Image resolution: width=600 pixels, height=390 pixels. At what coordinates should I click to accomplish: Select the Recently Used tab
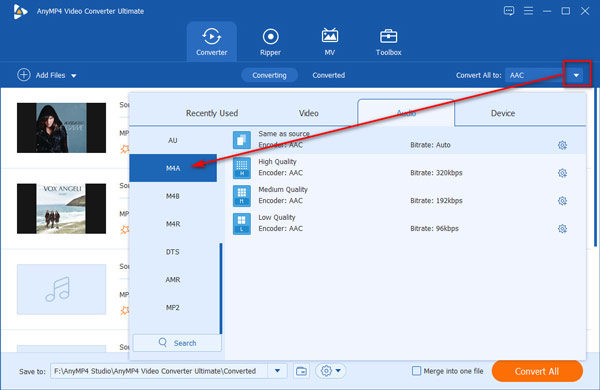coord(212,113)
